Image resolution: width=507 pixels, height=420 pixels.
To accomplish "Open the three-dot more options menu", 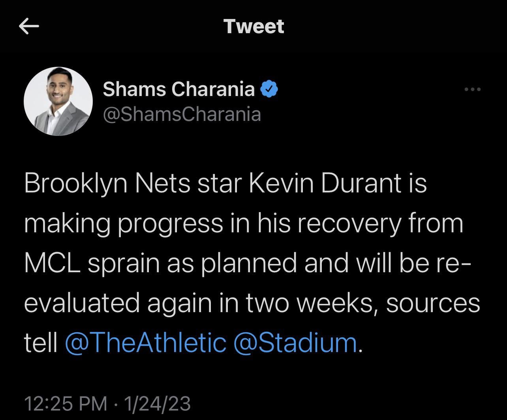I will coord(473,90).
